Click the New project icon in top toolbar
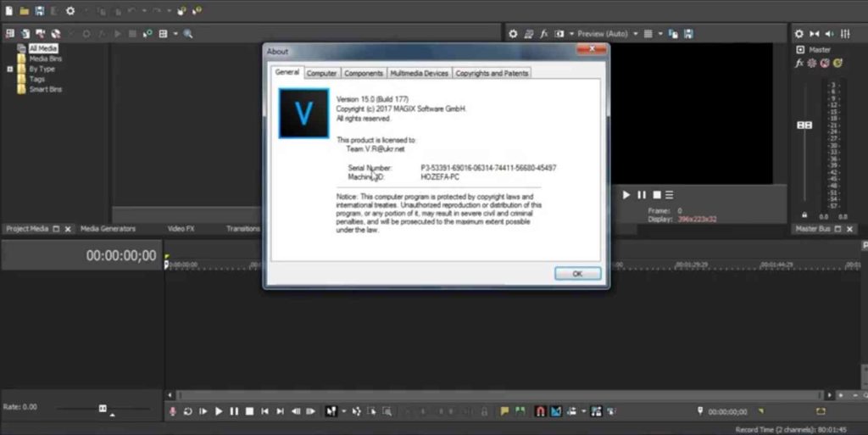The height and width of the screenshot is (435, 868). (x=9, y=10)
